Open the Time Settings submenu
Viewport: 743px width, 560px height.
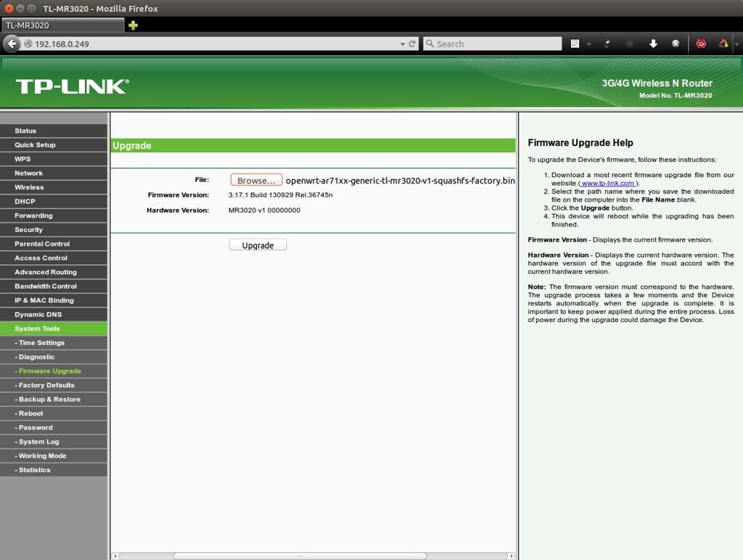click(x=54, y=343)
